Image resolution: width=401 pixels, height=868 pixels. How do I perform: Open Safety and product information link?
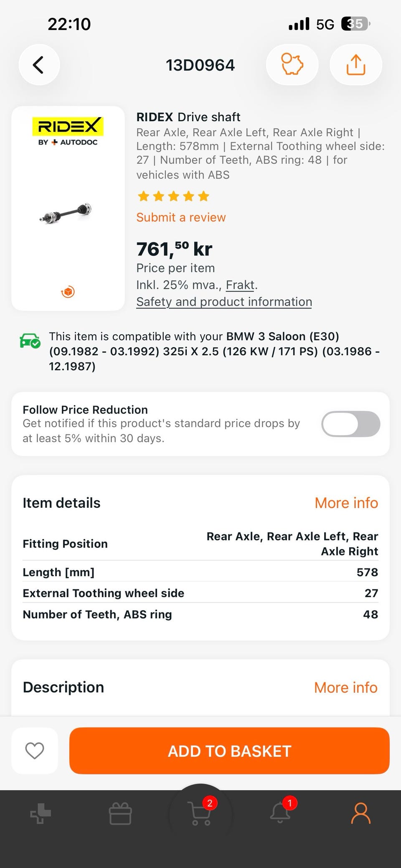click(x=224, y=302)
